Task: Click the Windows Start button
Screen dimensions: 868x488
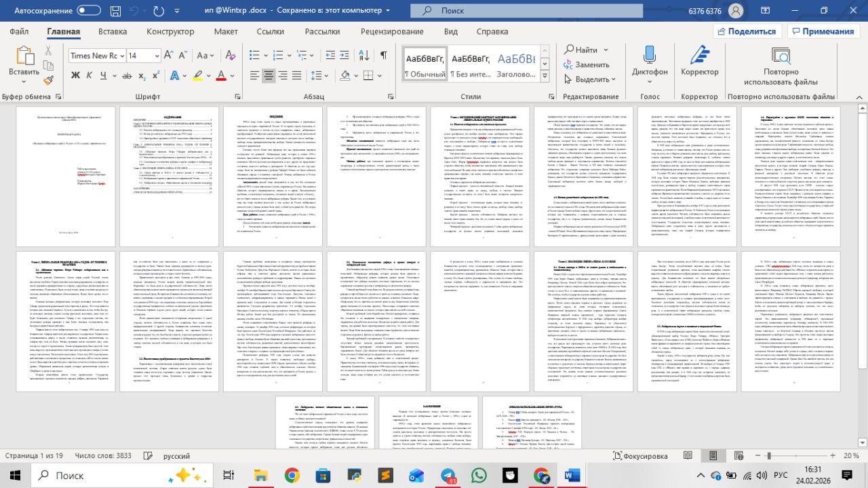Action: (14, 476)
